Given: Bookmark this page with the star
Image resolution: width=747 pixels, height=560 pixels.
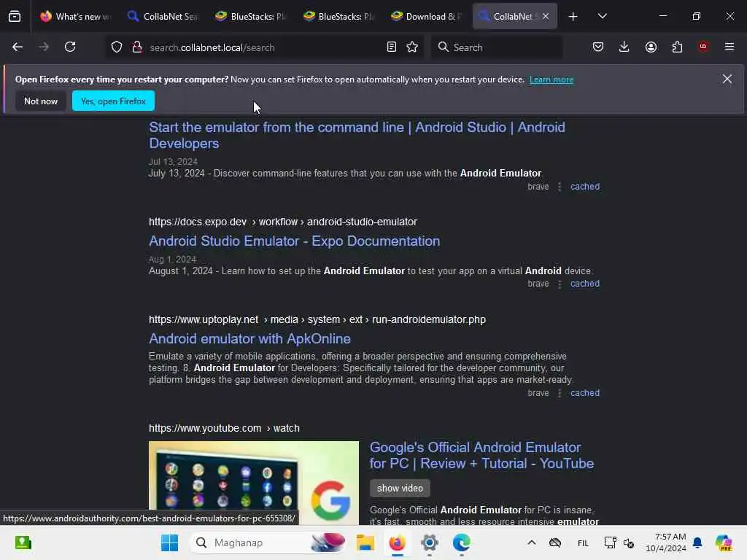Looking at the screenshot, I should coord(413,47).
